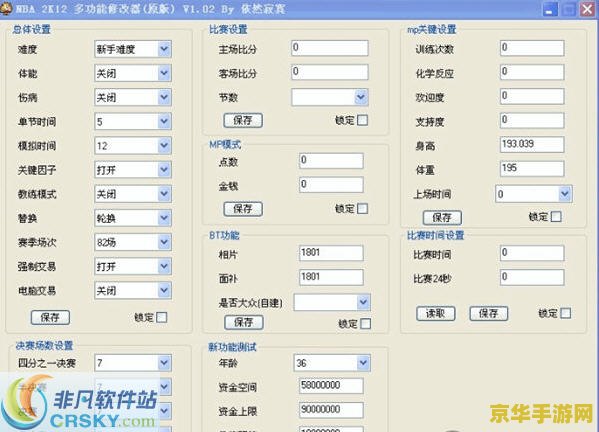599x432 pixels.
Task: Click the 金钱 money field
Action: click(x=331, y=185)
